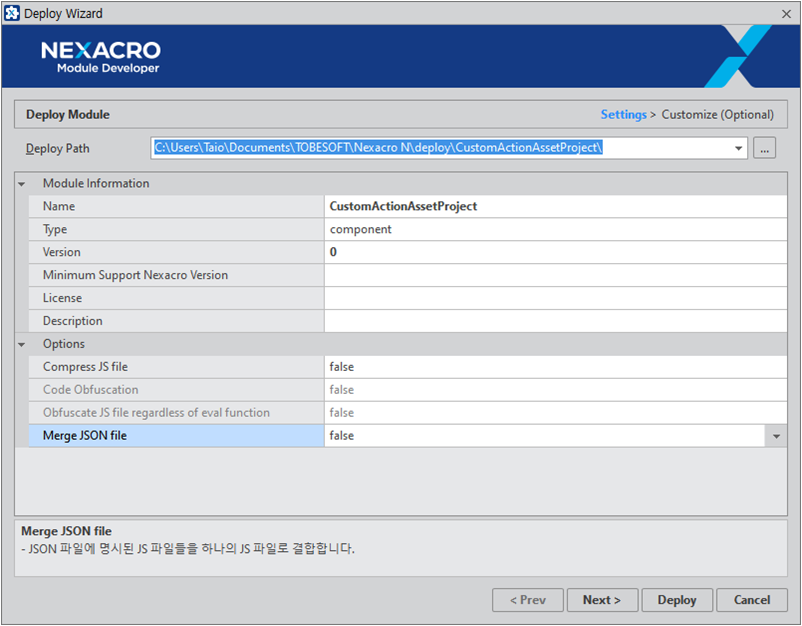Screen dimensions: 802x626
Task: Edit the module Name value field
Action: [555, 207]
